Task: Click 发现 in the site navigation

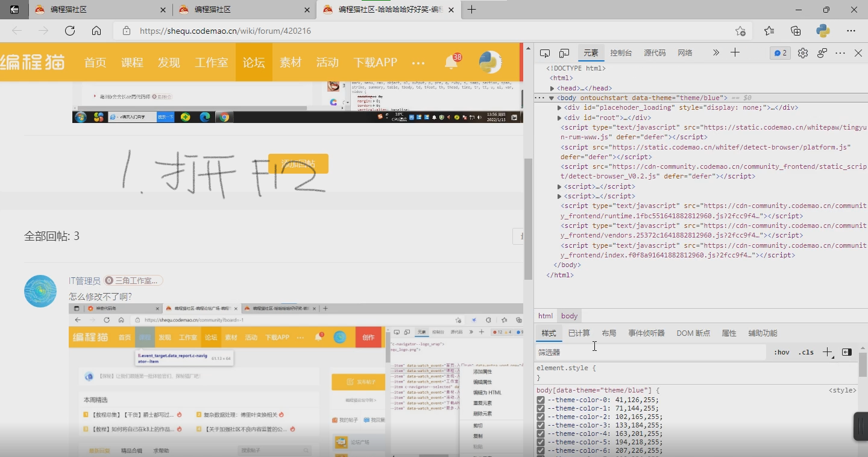Action: [x=169, y=62]
